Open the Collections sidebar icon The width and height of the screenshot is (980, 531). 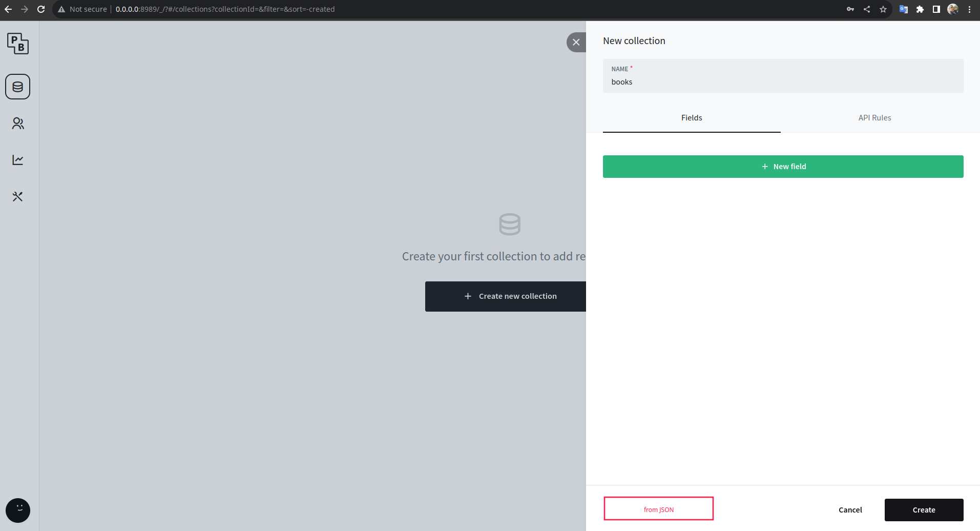click(x=18, y=87)
